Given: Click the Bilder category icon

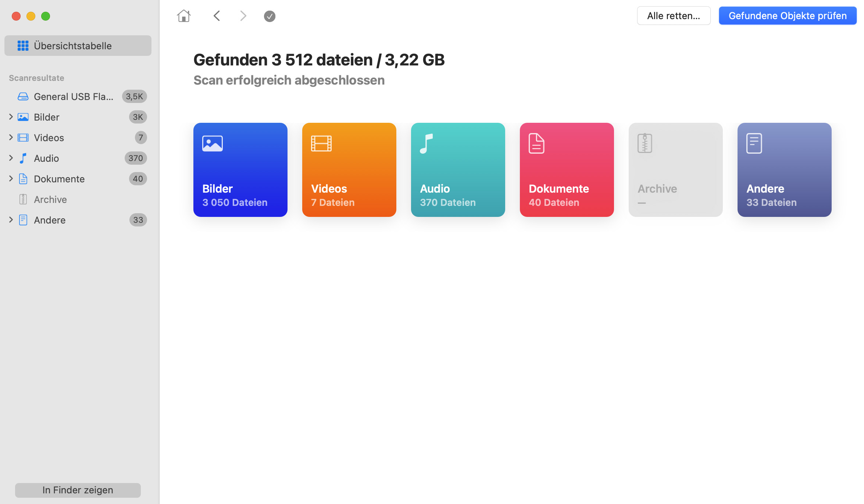Looking at the screenshot, I should 213,143.
